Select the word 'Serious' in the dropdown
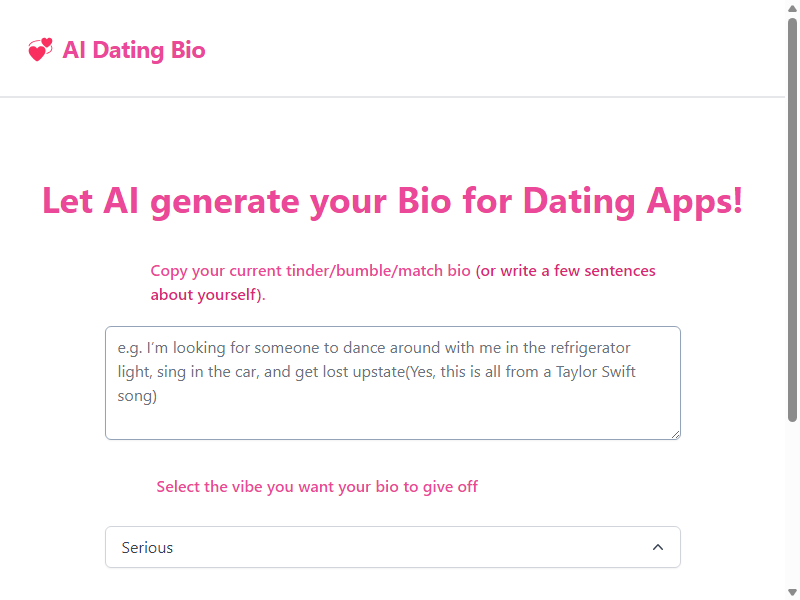Viewport: 800px width, 600px height. (147, 547)
